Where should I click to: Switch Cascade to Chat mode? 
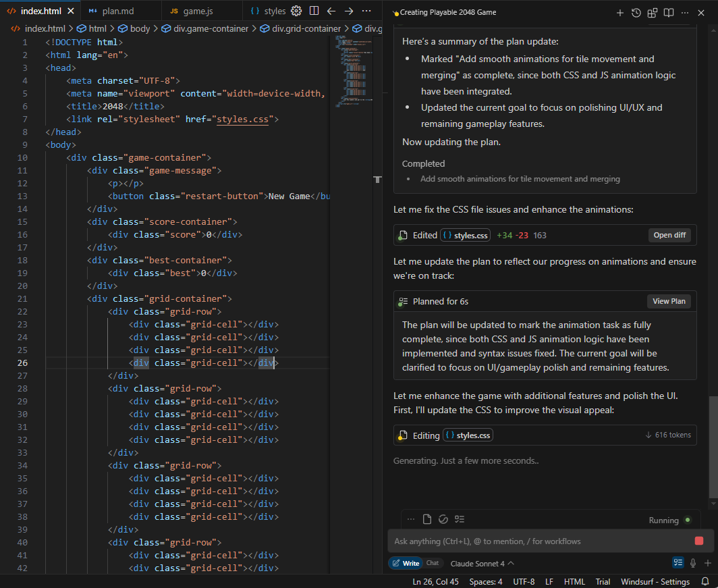pyautogui.click(x=433, y=562)
